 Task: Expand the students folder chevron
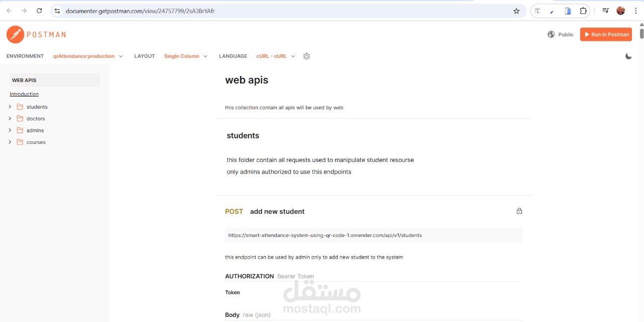click(x=10, y=107)
